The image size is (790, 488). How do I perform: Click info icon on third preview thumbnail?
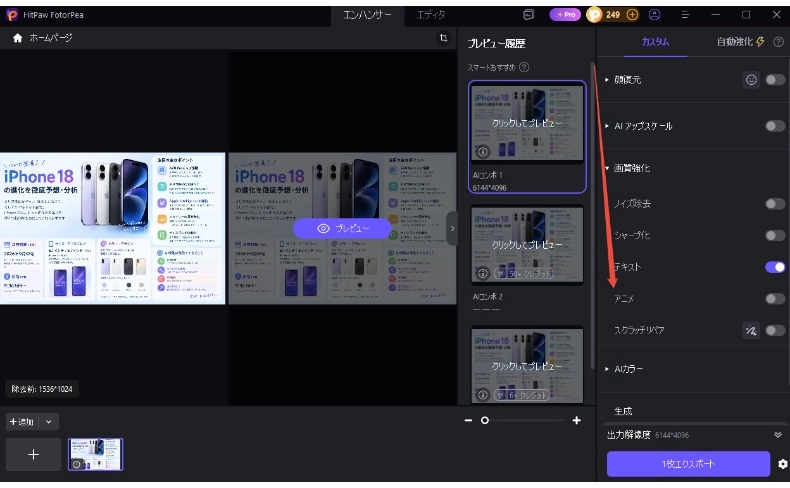[483, 395]
